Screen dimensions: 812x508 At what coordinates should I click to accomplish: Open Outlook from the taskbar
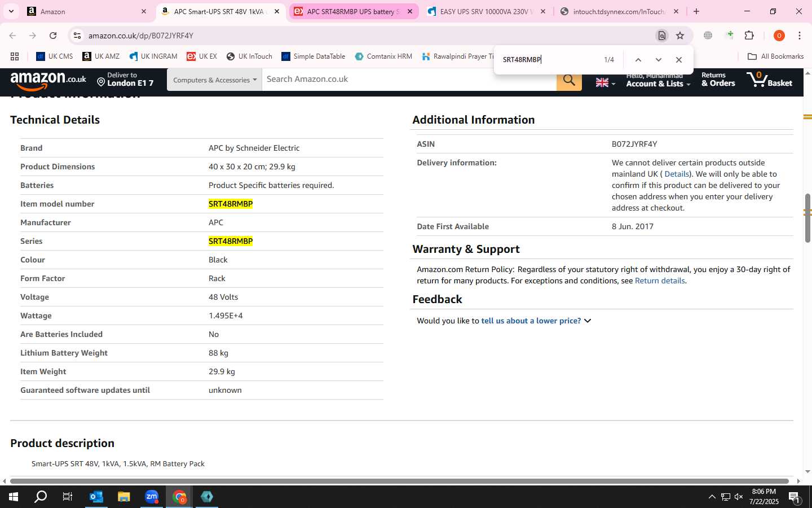pos(96,497)
